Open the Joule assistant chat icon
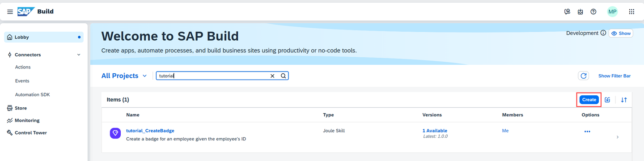 (x=568, y=12)
